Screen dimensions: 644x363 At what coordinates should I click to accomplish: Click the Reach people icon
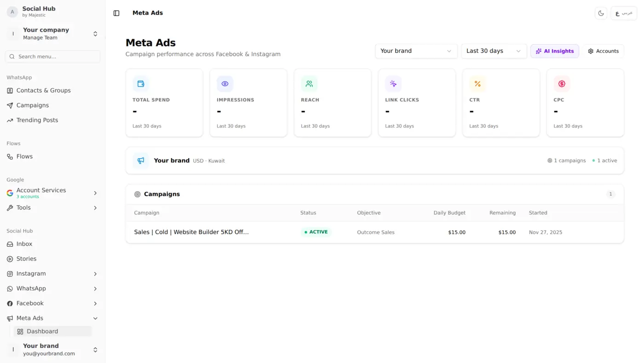tap(309, 84)
